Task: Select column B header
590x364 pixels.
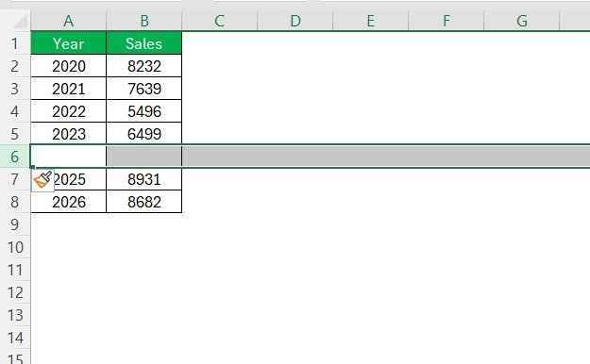Action: coord(144,21)
